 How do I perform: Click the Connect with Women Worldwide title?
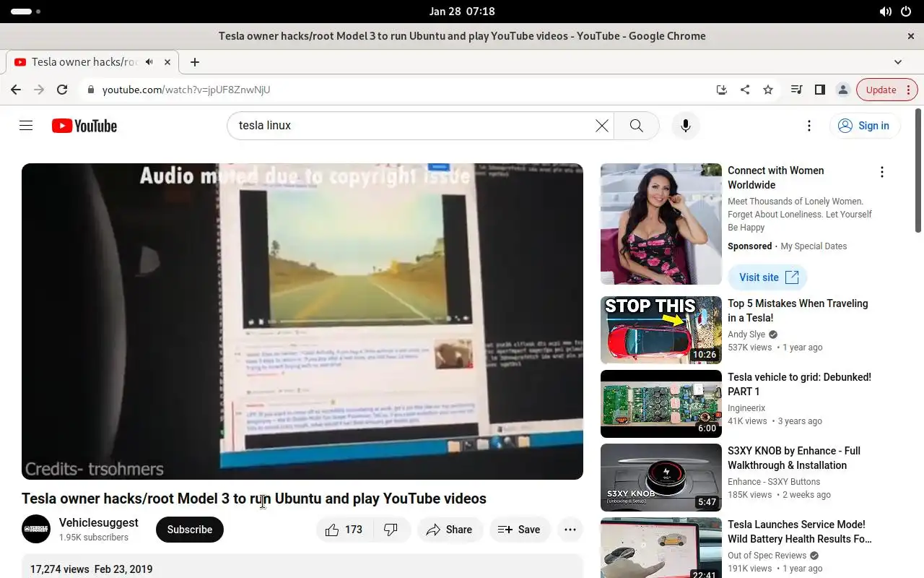pyautogui.click(x=776, y=178)
